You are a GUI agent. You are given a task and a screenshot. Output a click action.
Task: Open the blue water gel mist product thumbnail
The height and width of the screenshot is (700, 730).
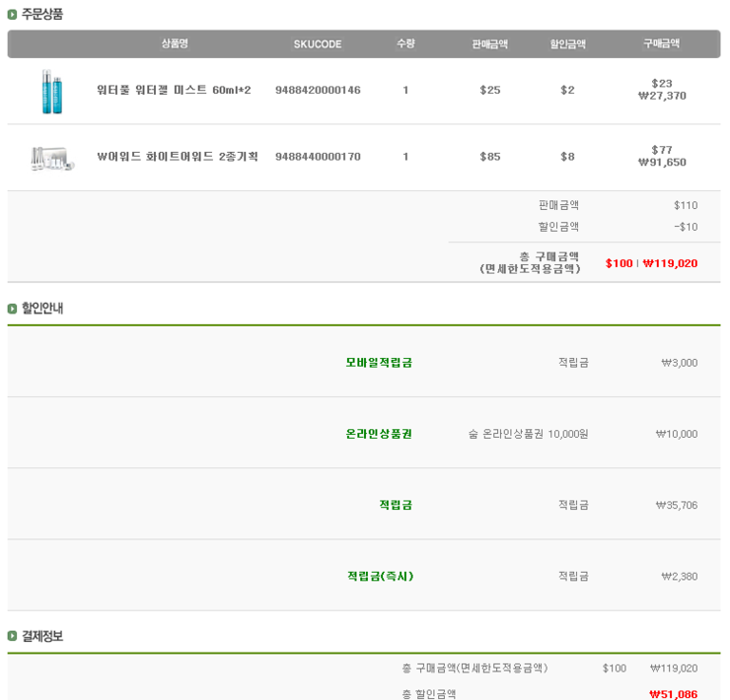pyautogui.click(x=51, y=92)
